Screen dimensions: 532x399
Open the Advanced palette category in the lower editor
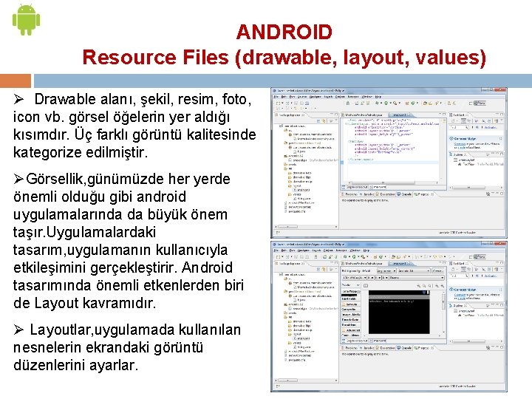351,330
